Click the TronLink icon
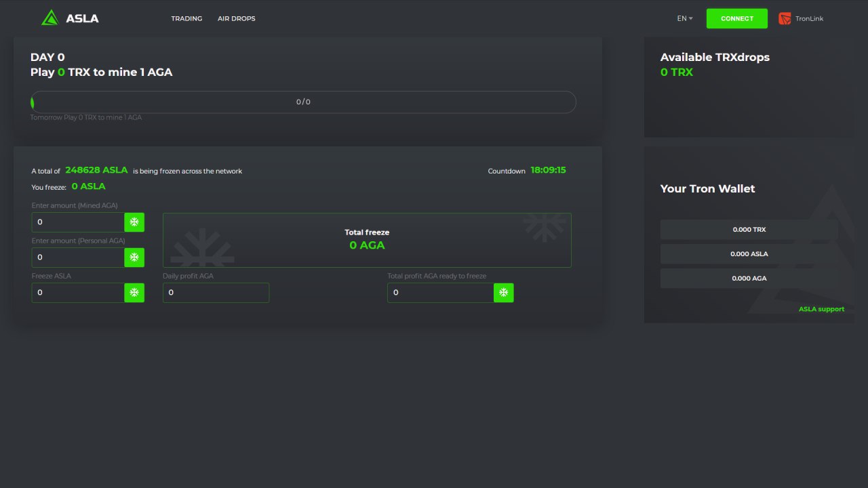The height and width of the screenshot is (488, 868). point(785,18)
